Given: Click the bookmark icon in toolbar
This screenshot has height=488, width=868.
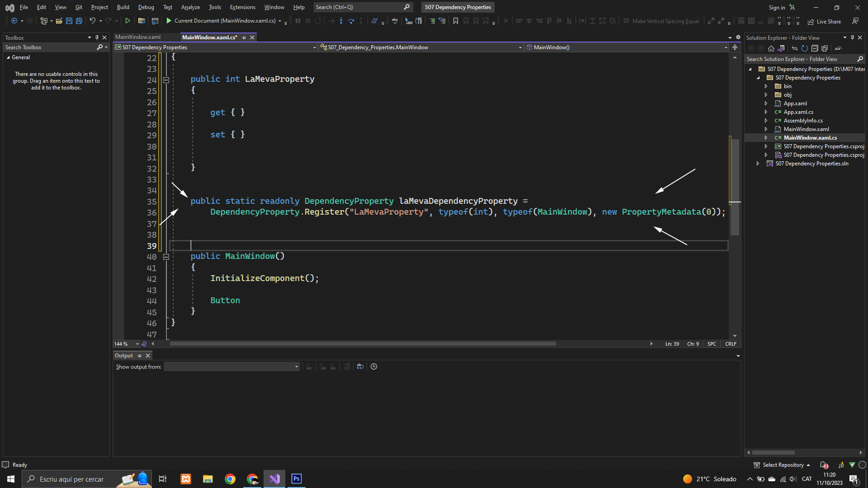Looking at the screenshot, I should (x=455, y=21).
